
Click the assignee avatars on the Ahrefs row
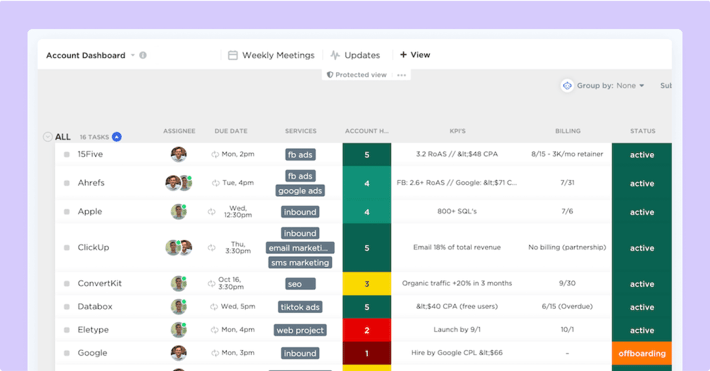[178, 183]
